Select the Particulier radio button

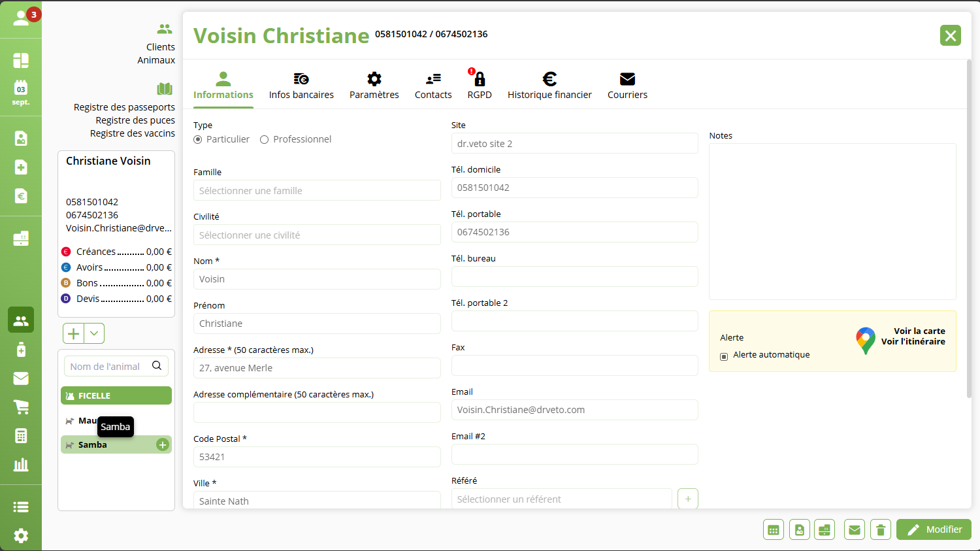point(198,140)
